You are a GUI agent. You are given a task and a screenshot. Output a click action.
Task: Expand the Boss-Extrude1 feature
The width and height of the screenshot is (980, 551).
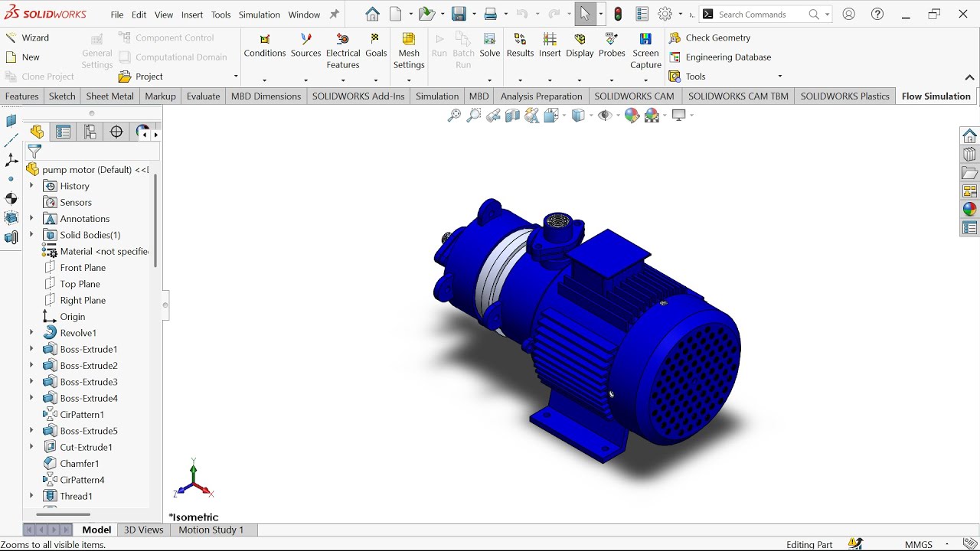coord(31,349)
